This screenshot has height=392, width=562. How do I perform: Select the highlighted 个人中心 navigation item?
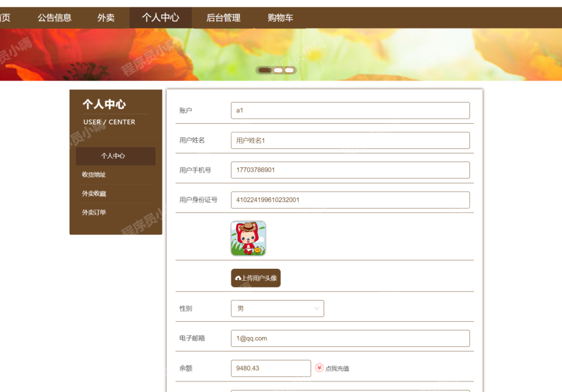[116, 155]
